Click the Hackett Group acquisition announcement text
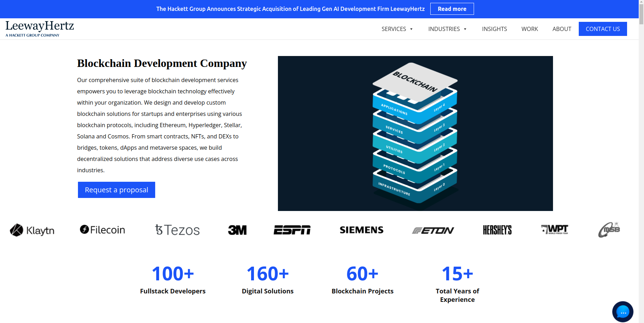This screenshot has height=323, width=644. (x=290, y=9)
